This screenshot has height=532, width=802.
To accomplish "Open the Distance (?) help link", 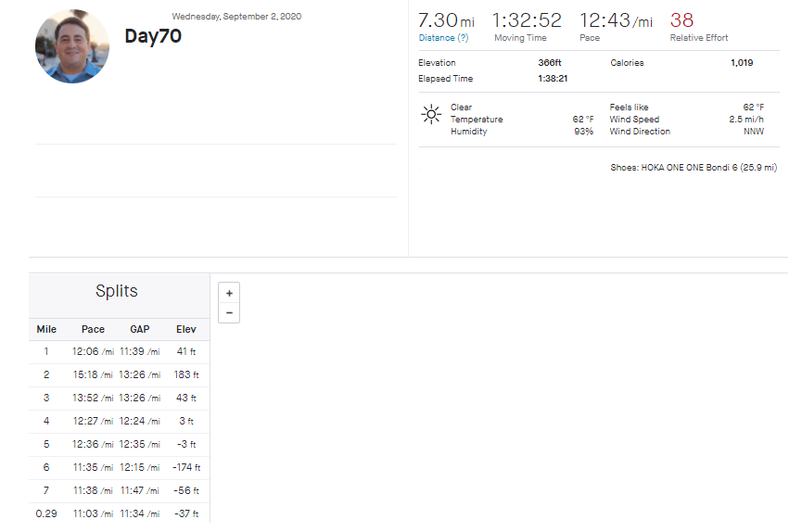I will (x=443, y=38).
